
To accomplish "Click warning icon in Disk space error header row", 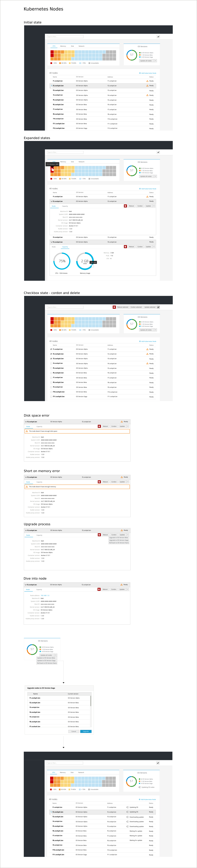I will point(122,422).
